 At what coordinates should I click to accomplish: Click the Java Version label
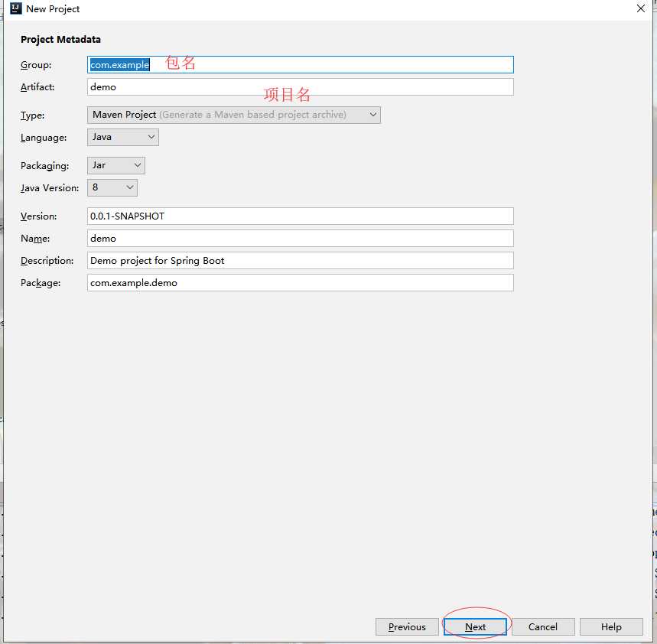(x=50, y=188)
